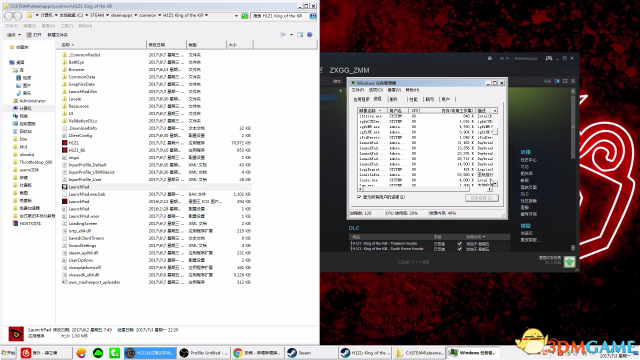
Task: Click the orange browser icon in taskbar
Action: [81, 353]
